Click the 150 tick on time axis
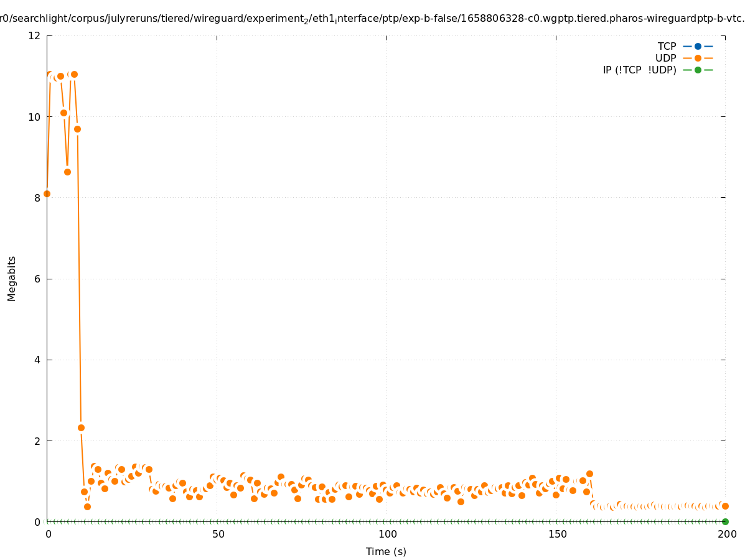The width and height of the screenshot is (745, 560). [x=557, y=534]
